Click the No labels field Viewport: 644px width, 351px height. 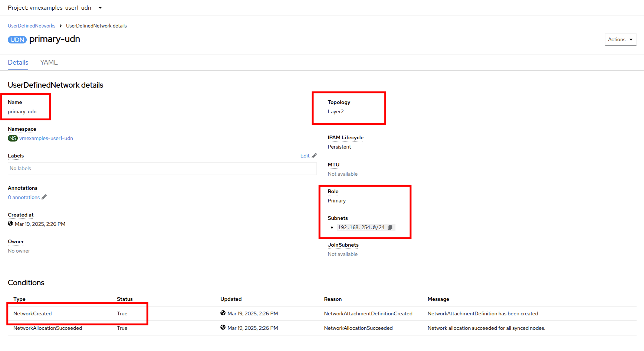[x=162, y=169]
